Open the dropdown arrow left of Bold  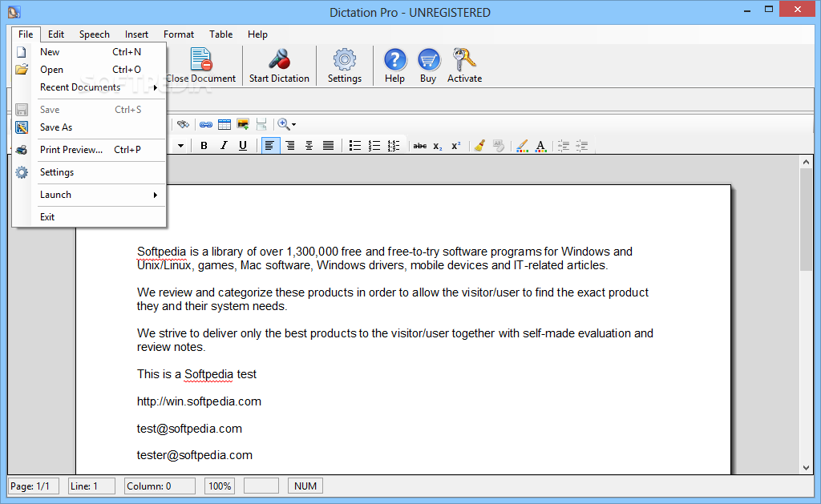pos(180,146)
